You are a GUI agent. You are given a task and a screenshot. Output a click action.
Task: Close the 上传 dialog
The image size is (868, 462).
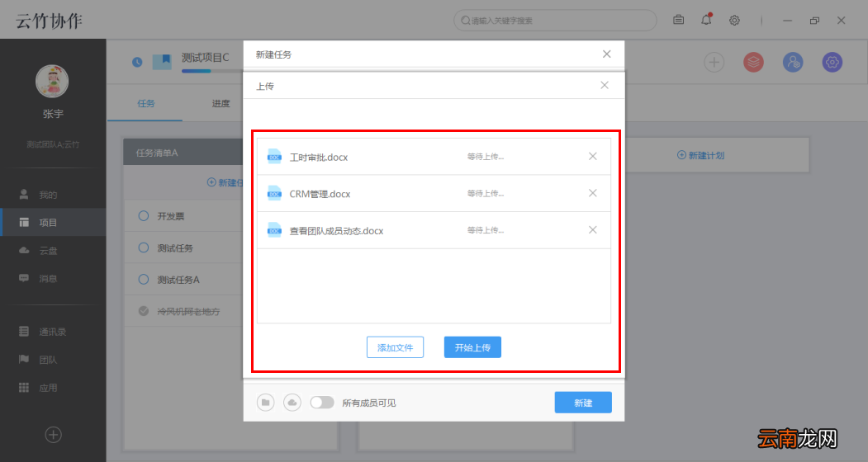(605, 85)
